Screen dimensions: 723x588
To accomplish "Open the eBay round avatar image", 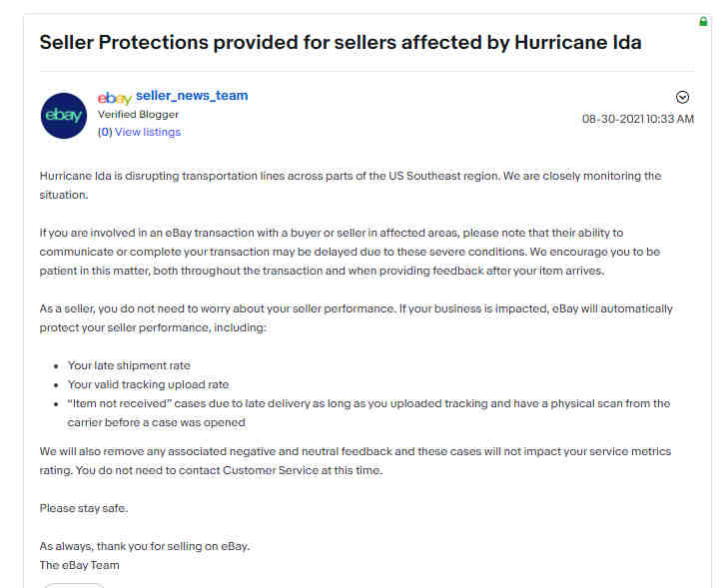I will (x=64, y=115).
